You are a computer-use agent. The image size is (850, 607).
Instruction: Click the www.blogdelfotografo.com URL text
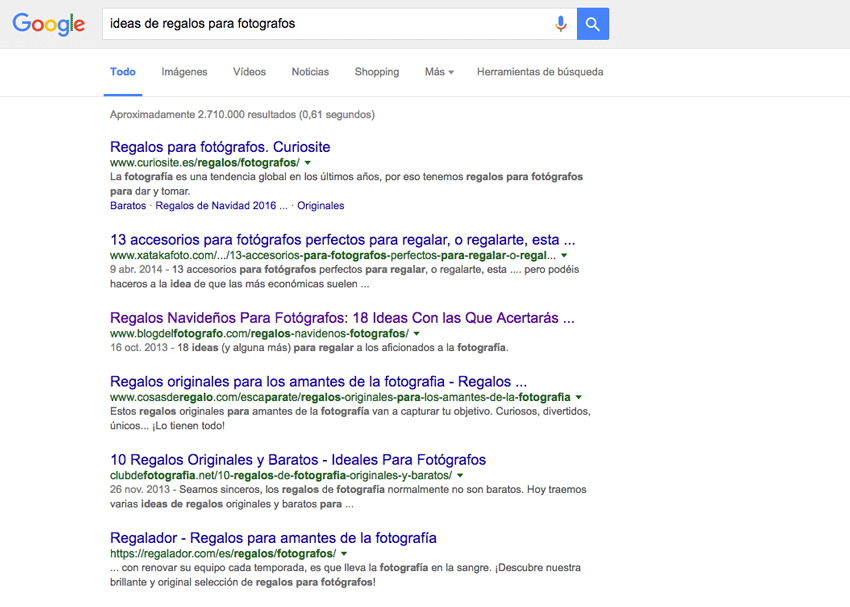[x=259, y=333]
